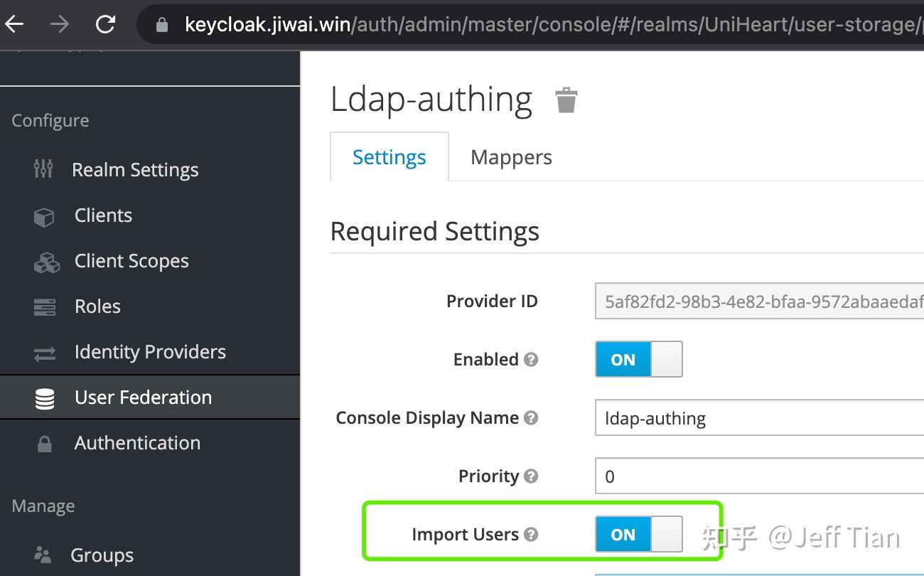924x576 pixels.
Task: Select the Priority input field
Action: tap(753, 476)
